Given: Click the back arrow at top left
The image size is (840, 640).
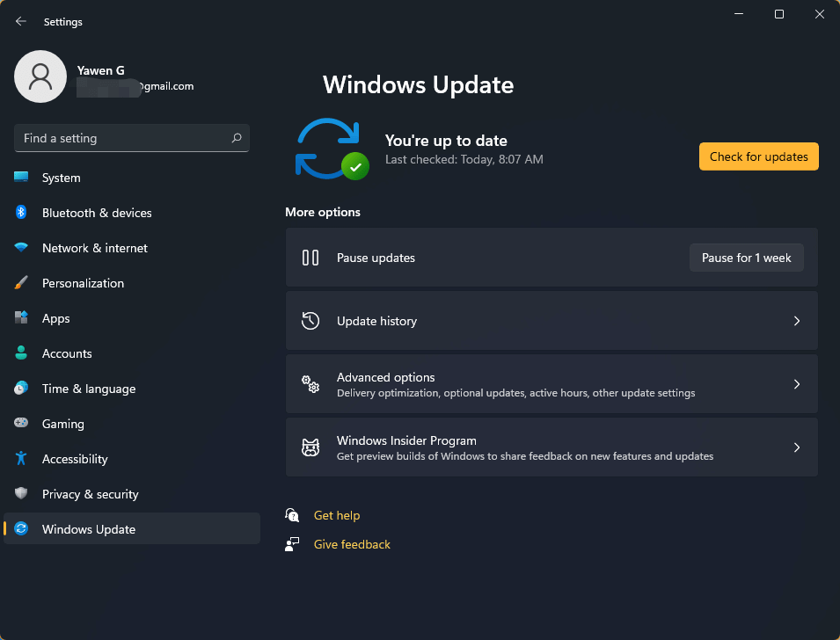Looking at the screenshot, I should 19,21.
